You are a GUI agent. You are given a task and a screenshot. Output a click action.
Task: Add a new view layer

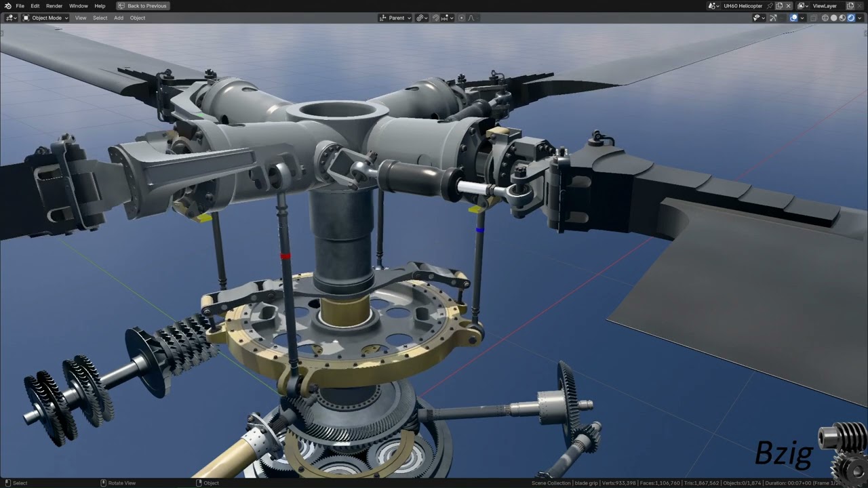(850, 5)
